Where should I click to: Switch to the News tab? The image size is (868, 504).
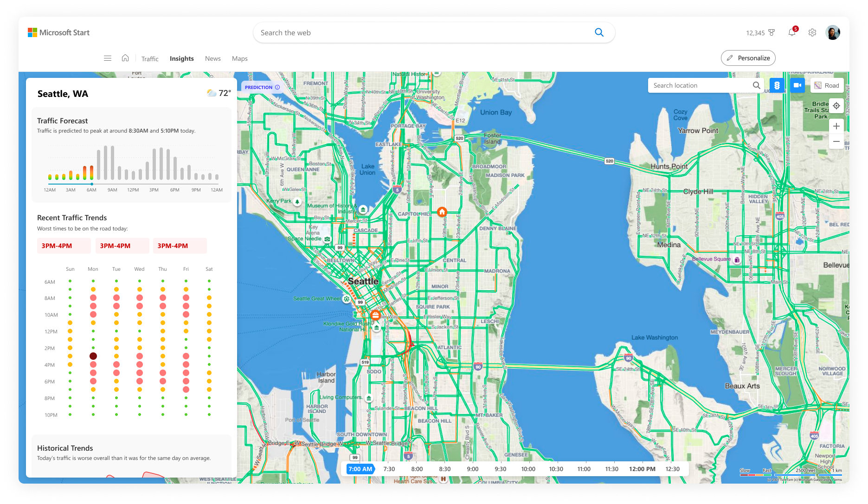click(213, 58)
